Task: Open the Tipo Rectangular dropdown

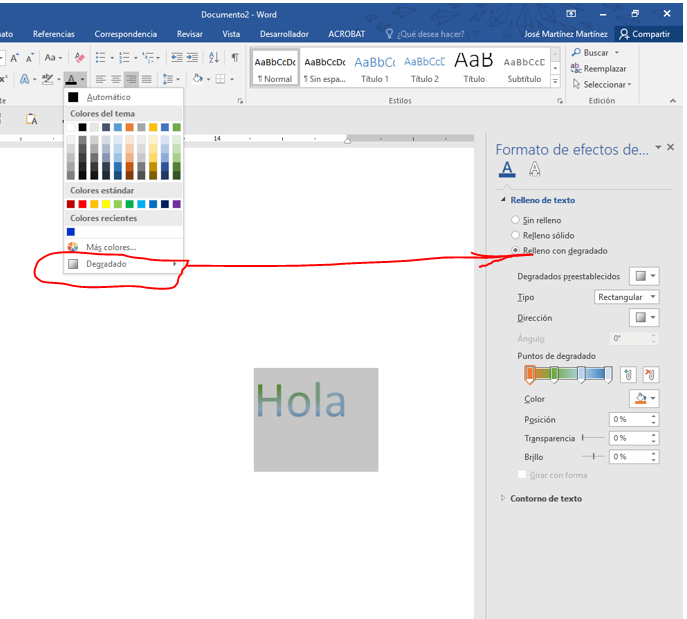Action: coord(627,297)
